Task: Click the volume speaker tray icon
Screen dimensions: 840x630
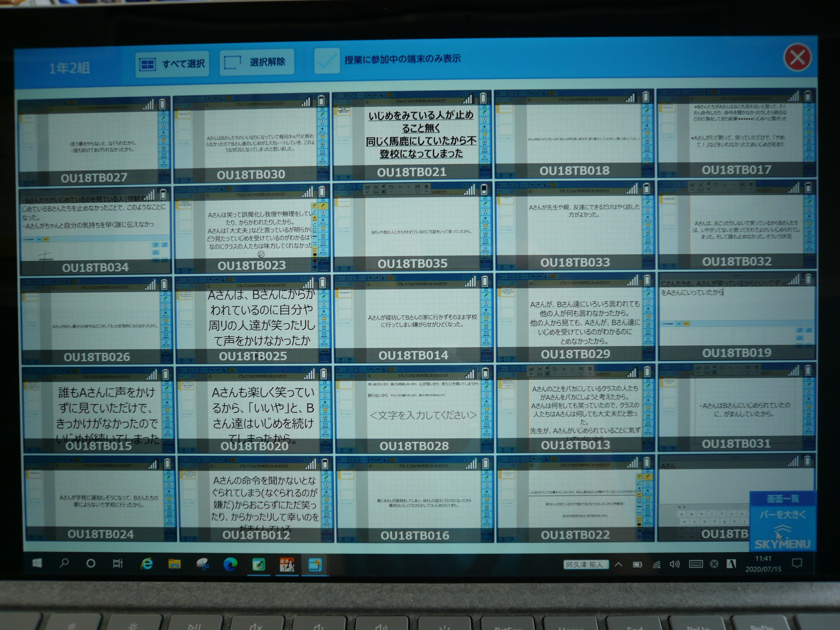Action: pyautogui.click(x=674, y=564)
